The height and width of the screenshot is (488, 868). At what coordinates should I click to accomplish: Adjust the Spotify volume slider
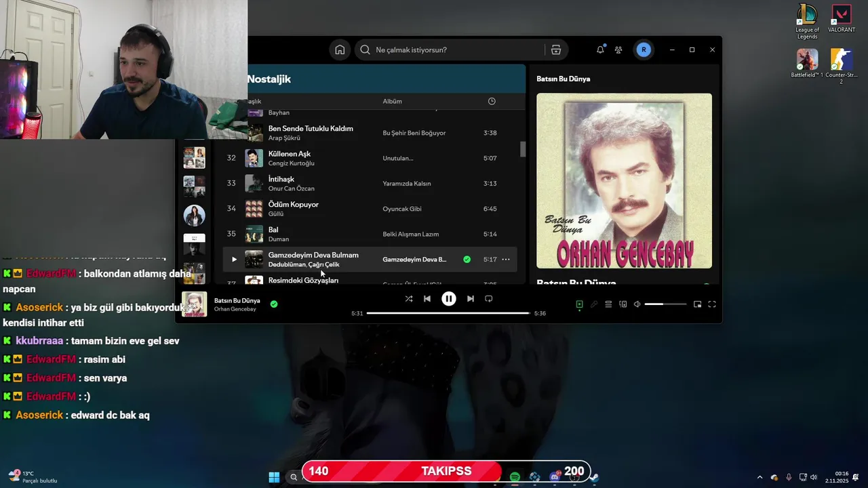point(665,304)
